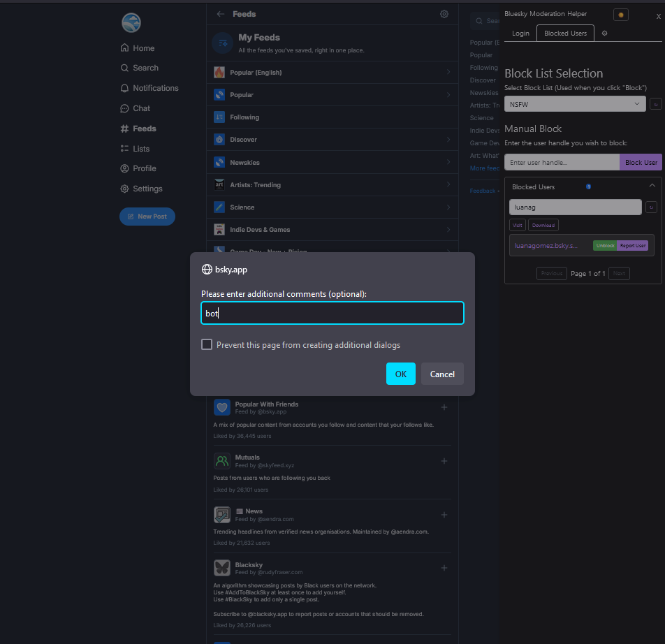This screenshot has width=665, height=644.
Task: Refresh the block list selection
Action: (x=656, y=104)
